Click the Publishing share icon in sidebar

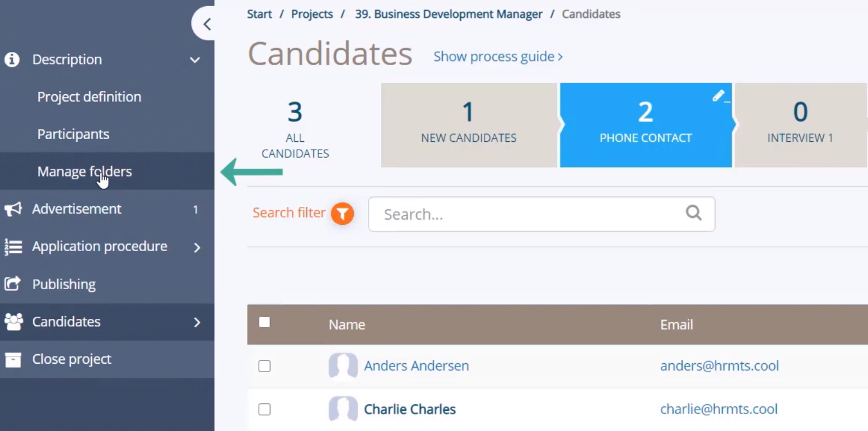[x=12, y=284]
